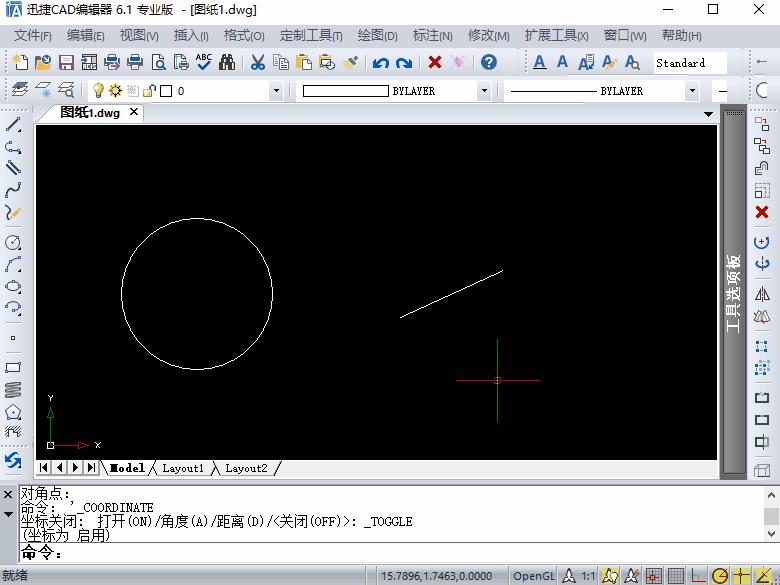
Task: Open the 修改(M) menu
Action: [488, 36]
